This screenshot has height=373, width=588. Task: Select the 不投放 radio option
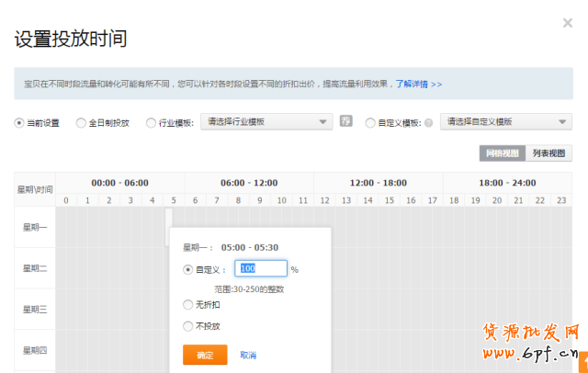point(188,326)
